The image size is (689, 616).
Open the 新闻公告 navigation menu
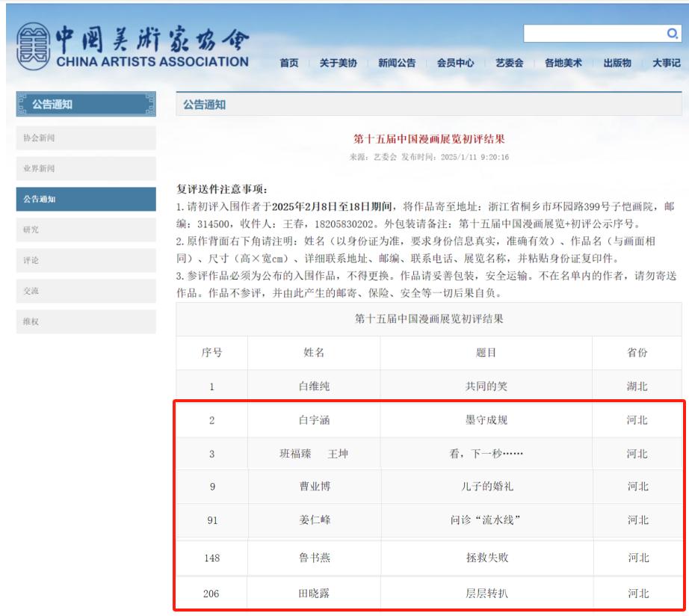tap(396, 64)
